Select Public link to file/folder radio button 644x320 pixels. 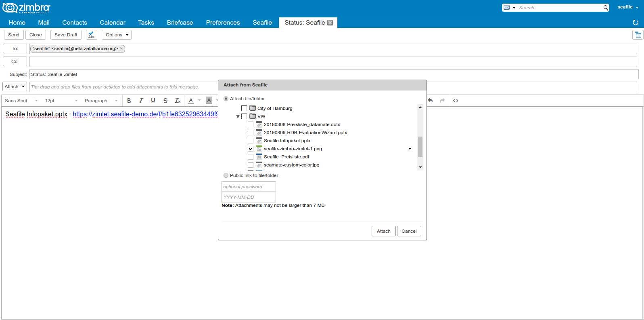click(x=226, y=175)
